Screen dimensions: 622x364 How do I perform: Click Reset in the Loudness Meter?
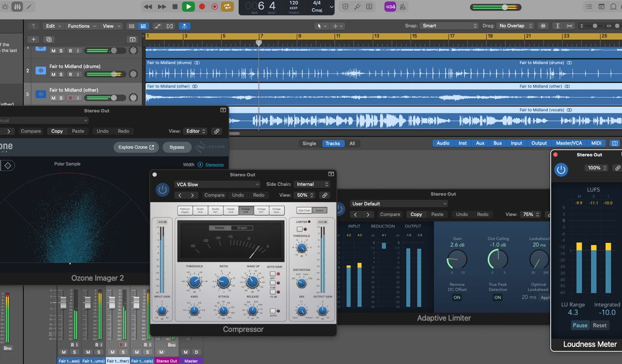[600, 325]
